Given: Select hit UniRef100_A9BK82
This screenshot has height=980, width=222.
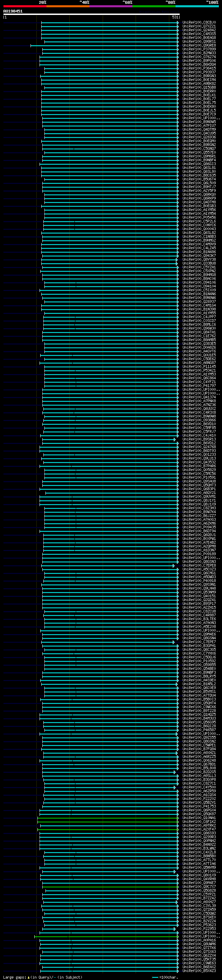Looking at the screenshot, I should (199, 84).
